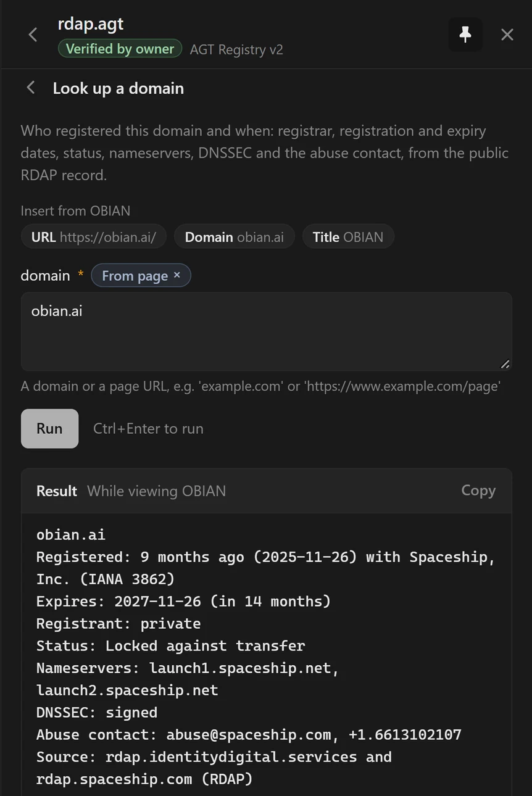
Task: Click the Registered: 9 months ago line
Action: [x=266, y=568]
